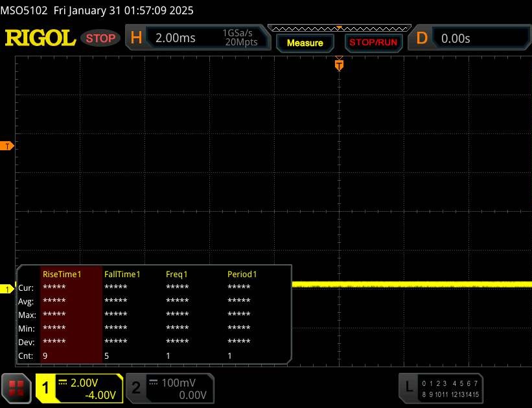Open horizontal timebase H icon
The image size is (532, 408).
click(136, 38)
